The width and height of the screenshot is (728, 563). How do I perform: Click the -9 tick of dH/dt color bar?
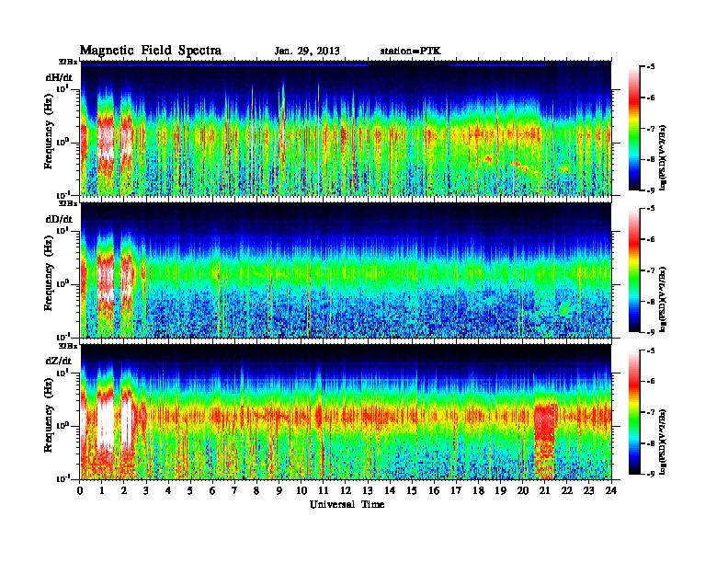pyautogui.click(x=652, y=190)
